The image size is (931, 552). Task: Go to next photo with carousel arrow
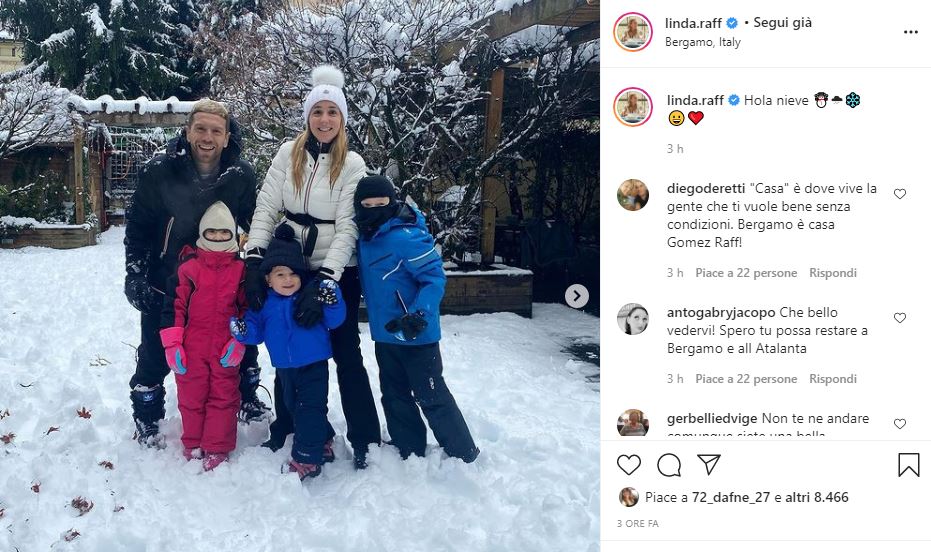576,296
